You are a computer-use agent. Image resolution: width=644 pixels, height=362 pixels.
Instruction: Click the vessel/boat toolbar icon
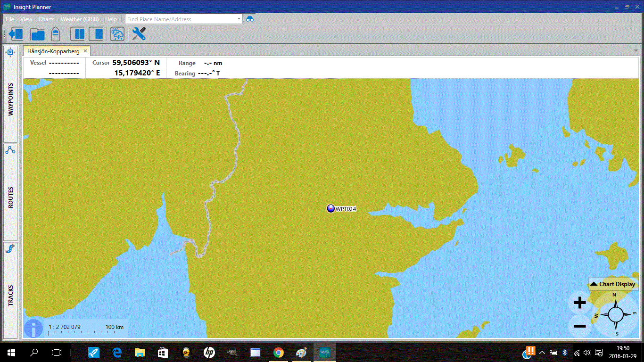pyautogui.click(x=55, y=34)
